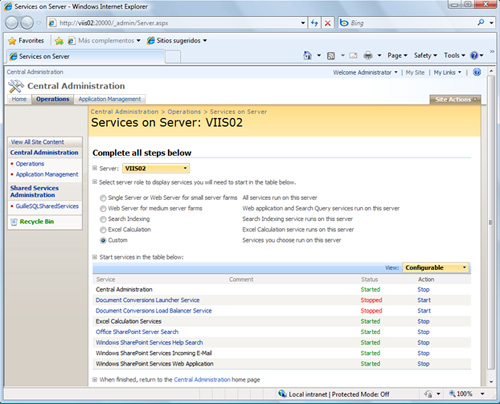Click My Site link

coord(415,72)
